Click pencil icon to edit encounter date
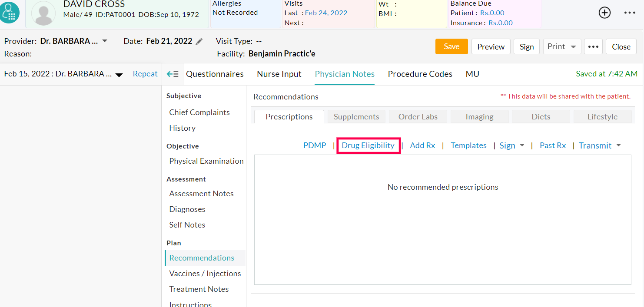This screenshot has width=644, height=307. pos(199,42)
